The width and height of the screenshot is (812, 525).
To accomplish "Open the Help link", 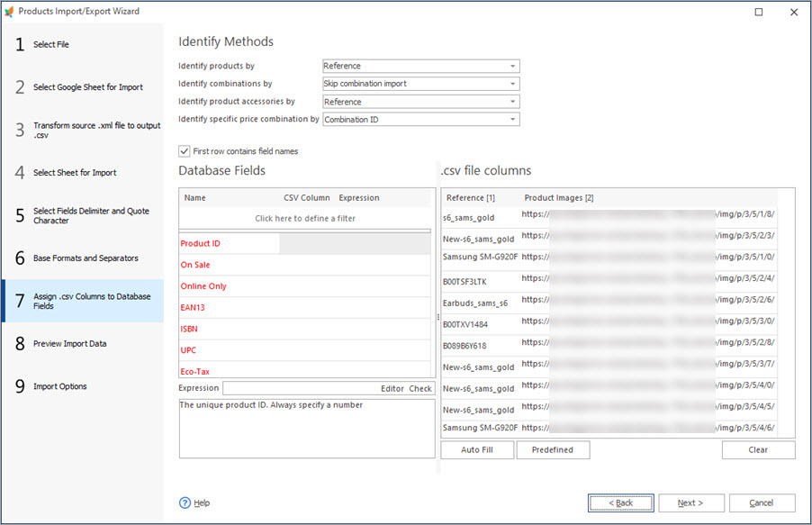I will point(202,502).
